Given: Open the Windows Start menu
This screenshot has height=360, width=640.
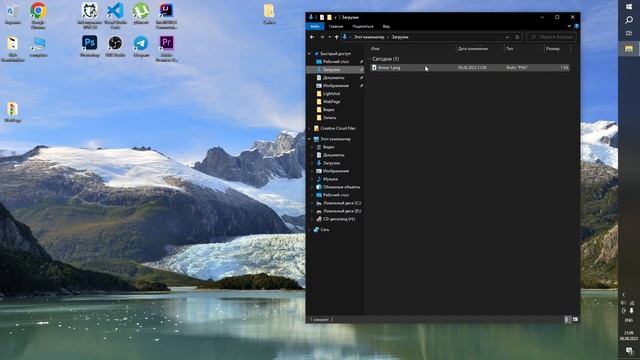Looking at the screenshot, I should pyautogui.click(x=629, y=7).
